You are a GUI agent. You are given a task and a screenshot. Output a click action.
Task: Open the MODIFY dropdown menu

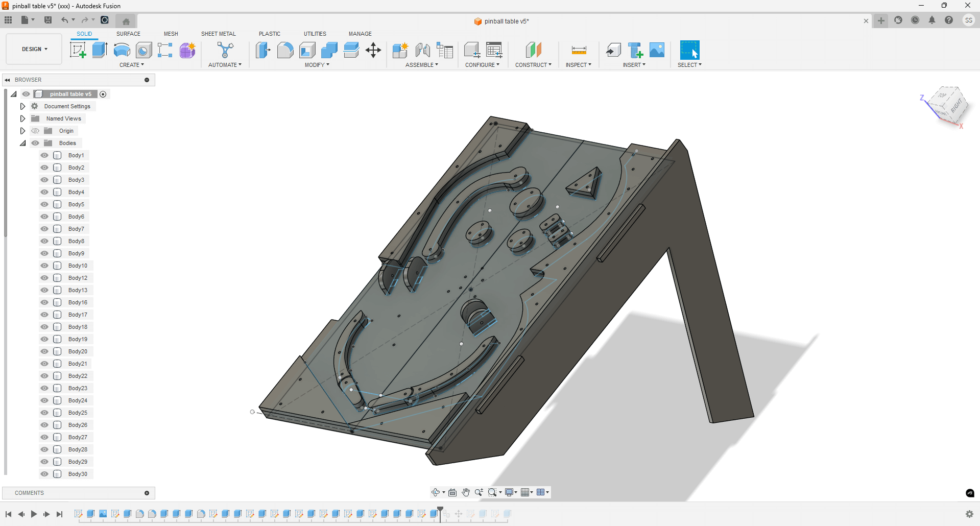317,65
